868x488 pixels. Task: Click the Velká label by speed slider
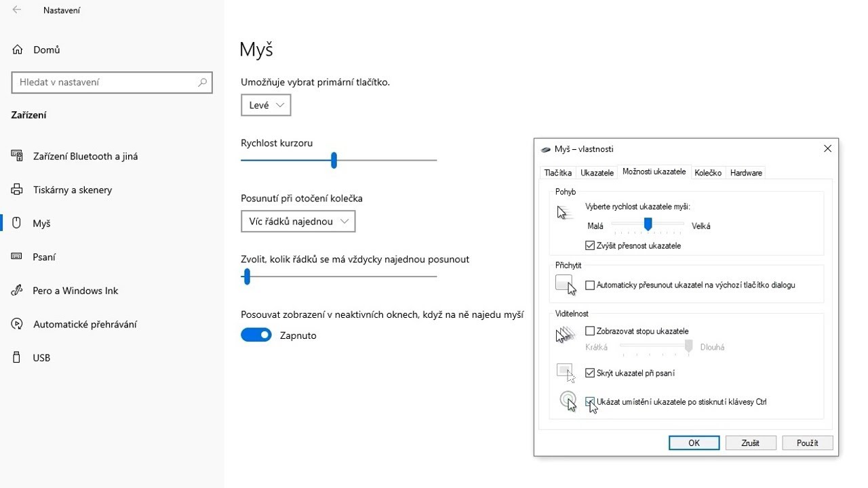[x=701, y=226]
